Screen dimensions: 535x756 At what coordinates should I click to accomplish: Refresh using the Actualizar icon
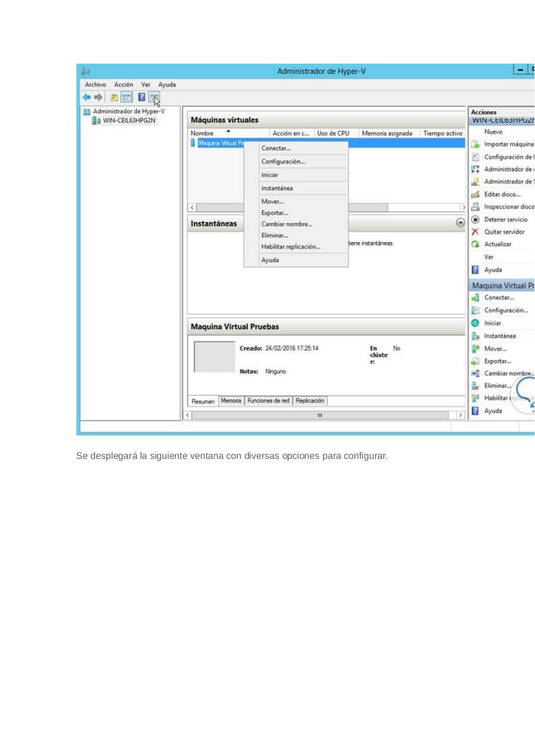(x=475, y=244)
